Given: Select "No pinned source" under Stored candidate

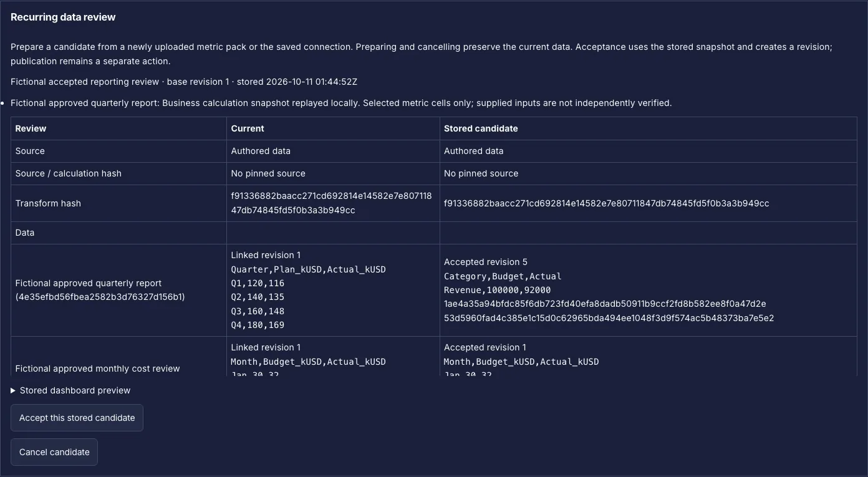Looking at the screenshot, I should click(x=481, y=173).
